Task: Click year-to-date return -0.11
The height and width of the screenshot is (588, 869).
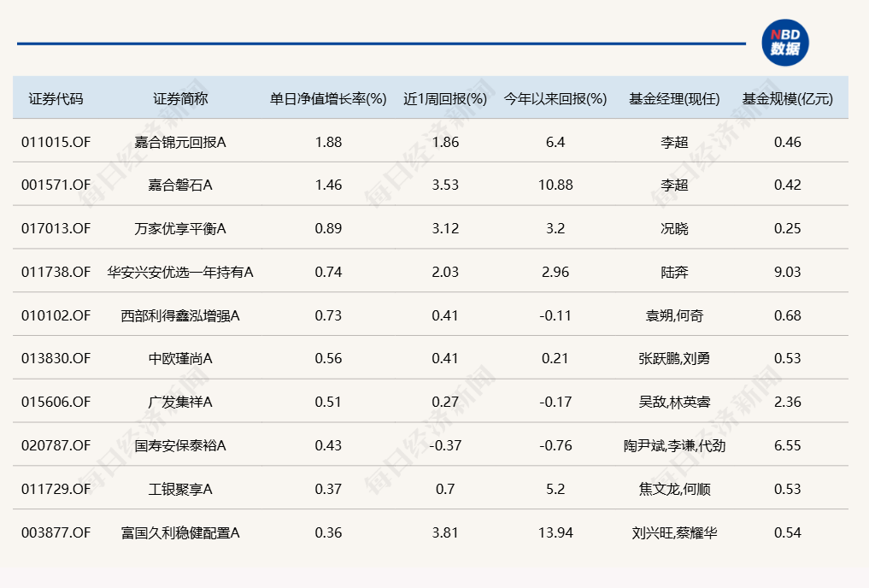Action: tap(555, 315)
